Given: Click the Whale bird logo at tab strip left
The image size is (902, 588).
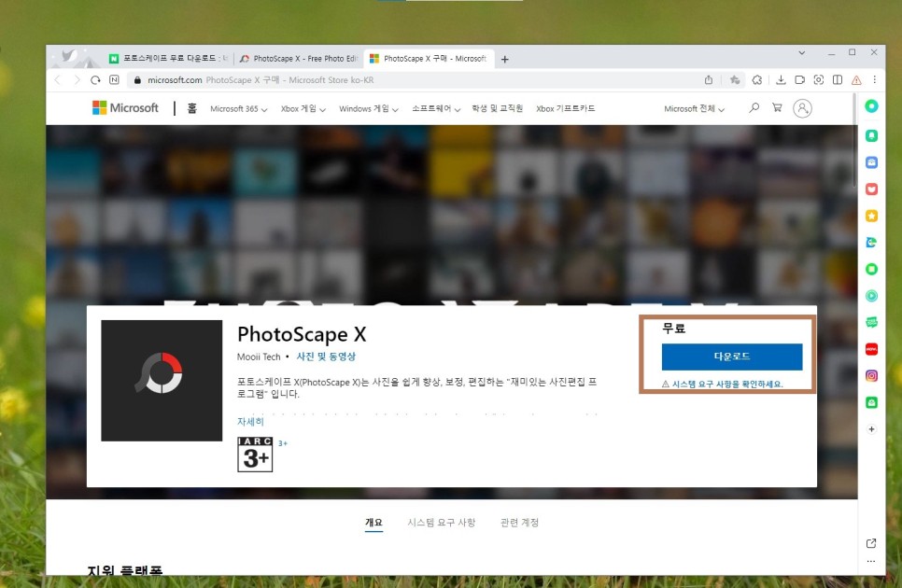Looking at the screenshot, I should click(69, 55).
